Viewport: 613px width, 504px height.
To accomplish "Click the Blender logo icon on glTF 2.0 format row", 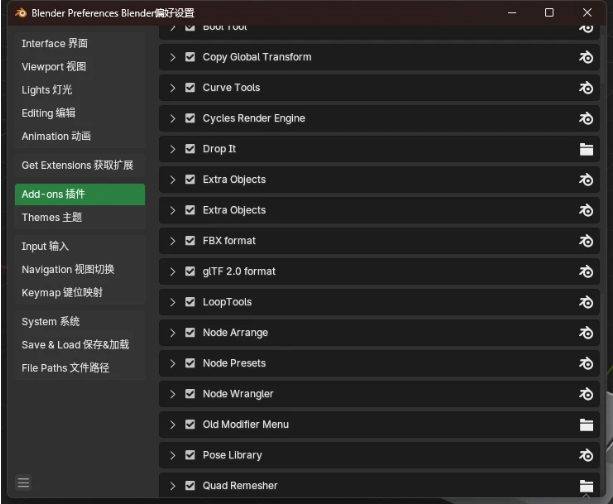I will 586,272.
